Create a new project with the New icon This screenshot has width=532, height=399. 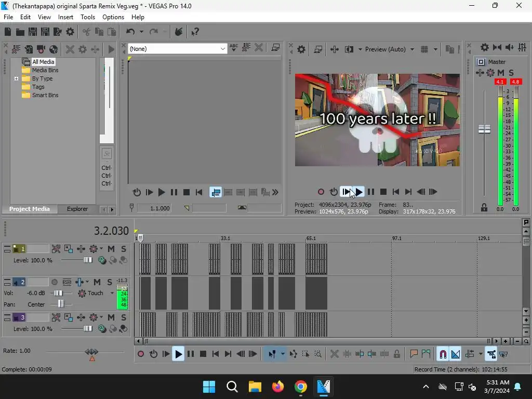pyautogui.click(x=7, y=32)
